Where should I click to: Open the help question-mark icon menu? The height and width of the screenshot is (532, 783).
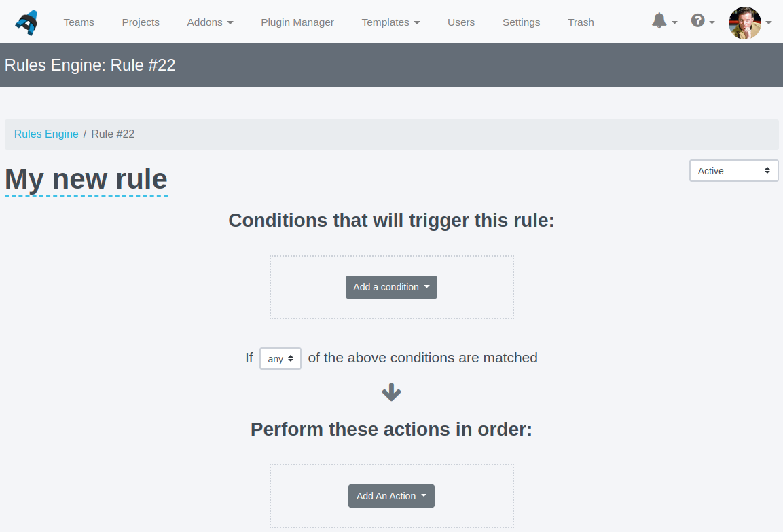coord(697,20)
